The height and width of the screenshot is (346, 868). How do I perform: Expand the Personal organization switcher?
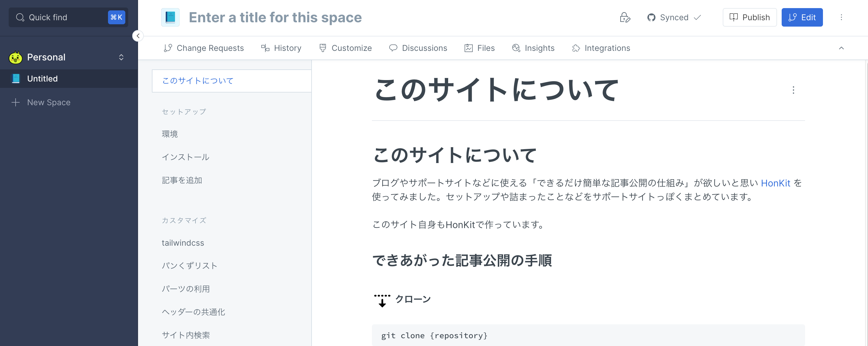[x=121, y=57]
